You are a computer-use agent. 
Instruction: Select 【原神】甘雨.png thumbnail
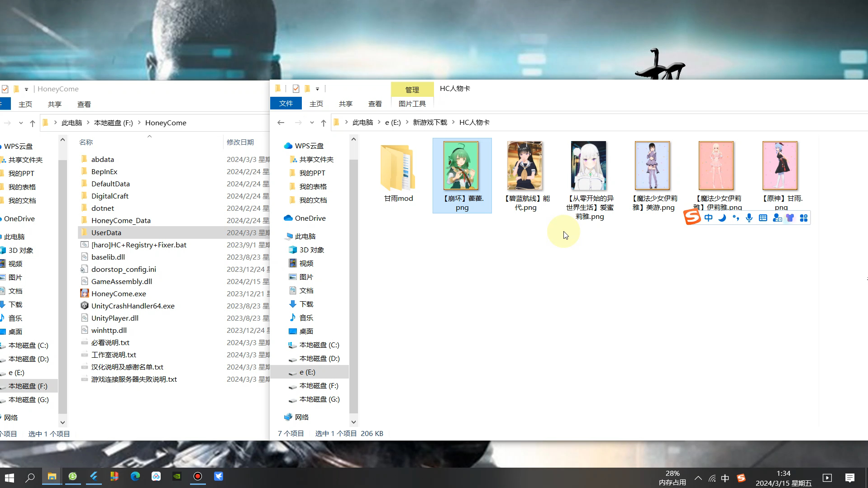[x=781, y=175]
